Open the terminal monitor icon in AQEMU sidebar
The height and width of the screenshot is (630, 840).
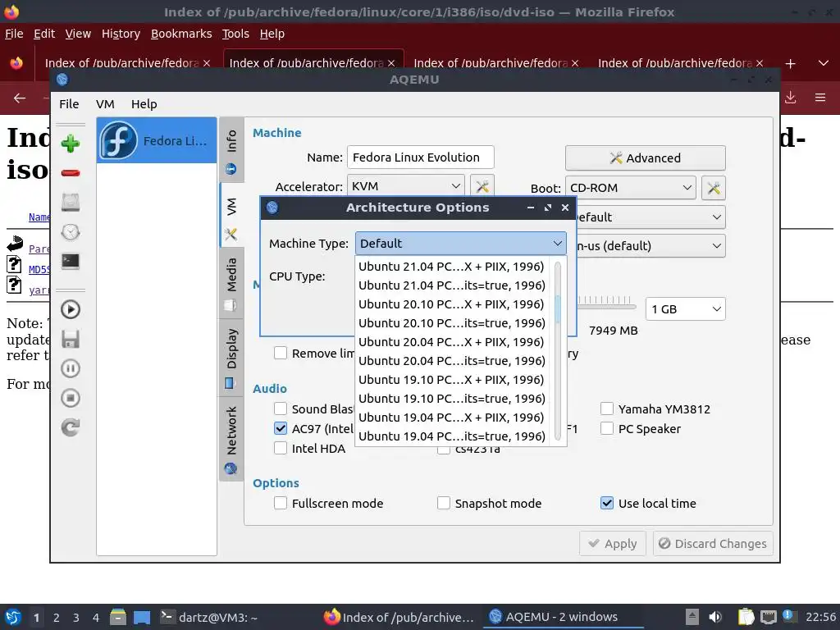coord(71,262)
